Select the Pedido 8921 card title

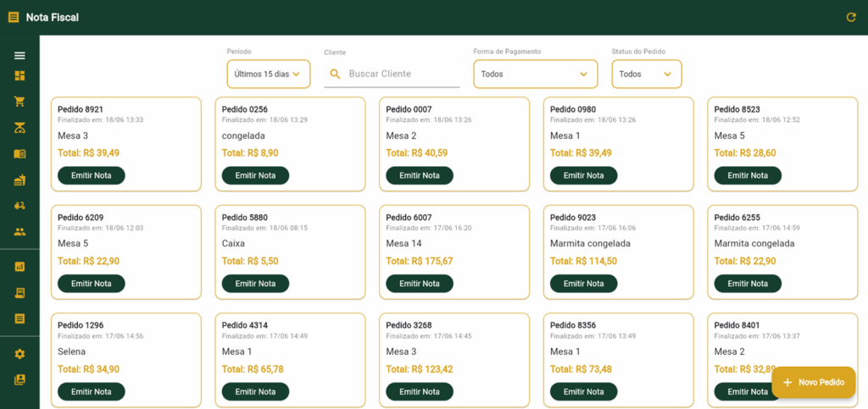(81, 109)
